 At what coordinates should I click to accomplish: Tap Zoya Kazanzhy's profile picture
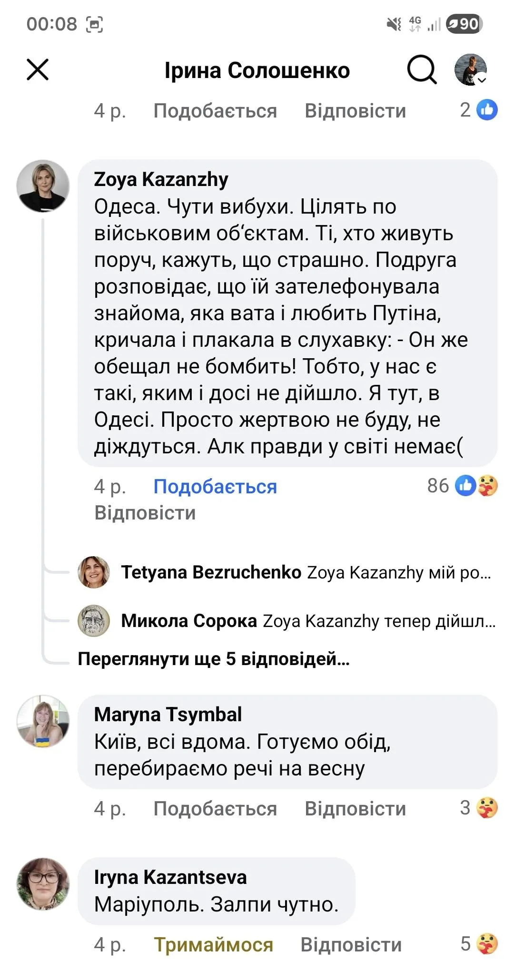coord(43,186)
